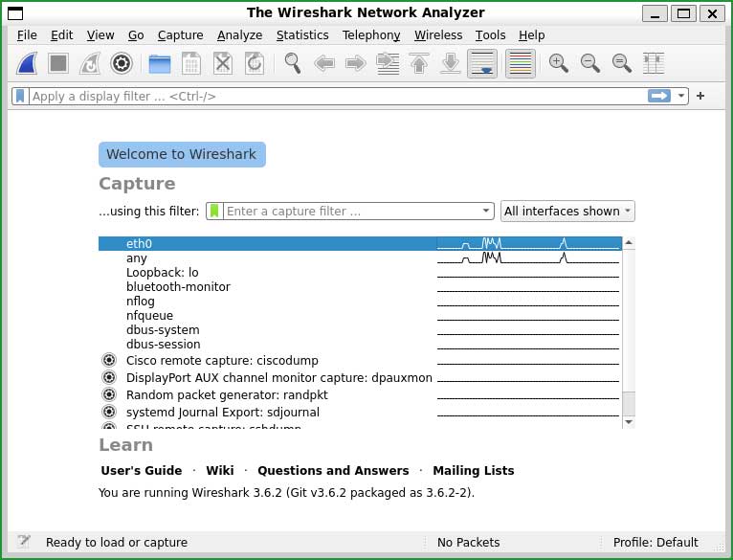Start capturing packets with the shark fin icon
This screenshot has height=560, width=733.
click(27, 63)
